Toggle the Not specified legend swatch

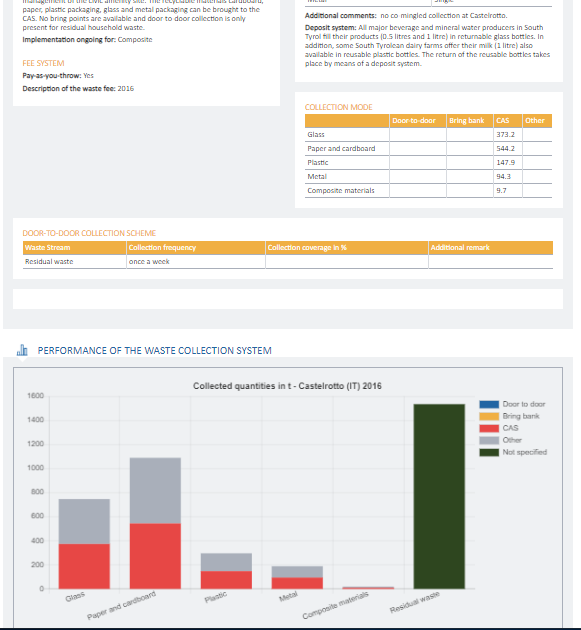tap(489, 452)
